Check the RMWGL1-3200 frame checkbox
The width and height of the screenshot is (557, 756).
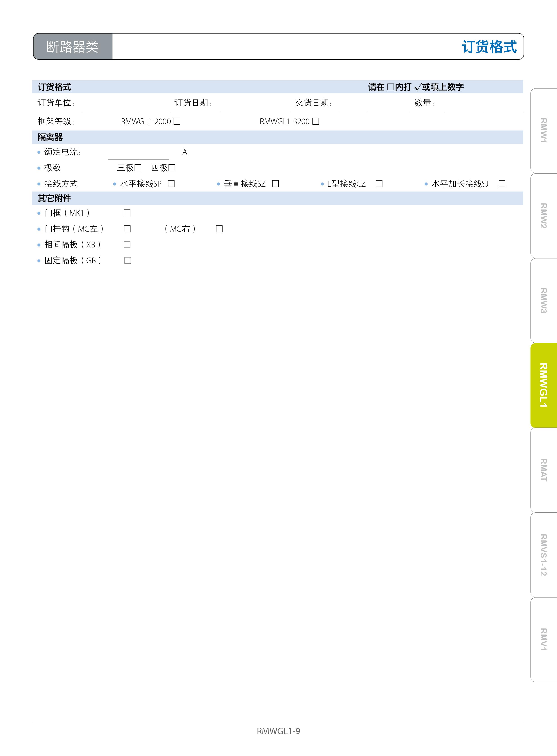(x=316, y=121)
